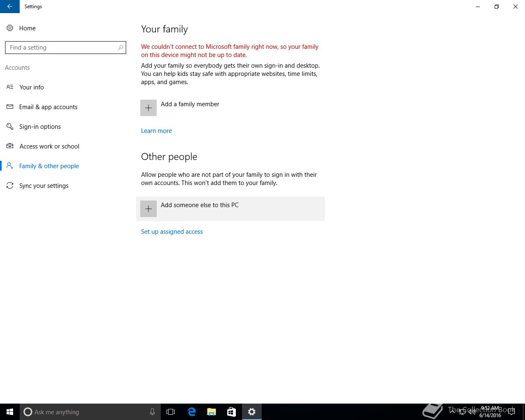Select the Email & app accounts envelope icon
525x420 pixels.
[x=10, y=107]
